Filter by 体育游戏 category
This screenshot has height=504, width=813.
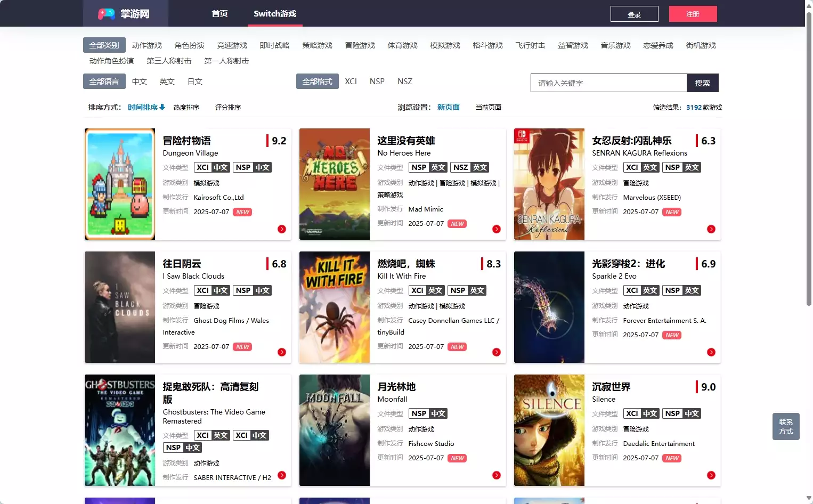pos(403,45)
